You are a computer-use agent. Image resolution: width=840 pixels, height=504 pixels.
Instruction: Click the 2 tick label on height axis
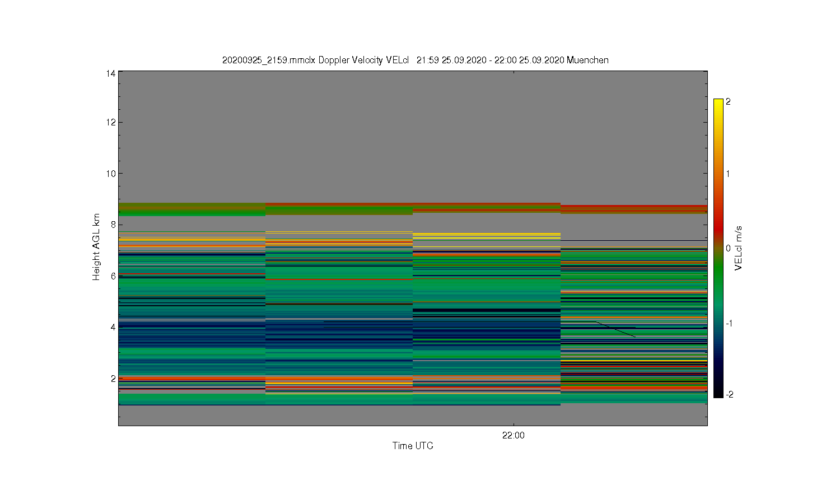point(113,379)
